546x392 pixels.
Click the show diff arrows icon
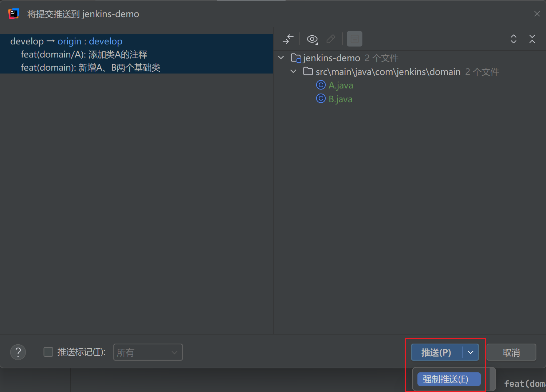(x=288, y=39)
